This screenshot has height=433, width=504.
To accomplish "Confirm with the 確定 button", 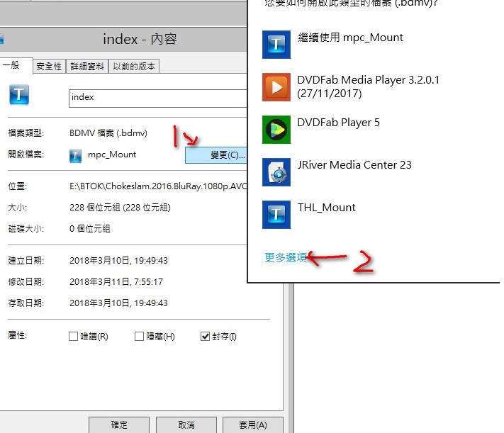I will 119,425.
